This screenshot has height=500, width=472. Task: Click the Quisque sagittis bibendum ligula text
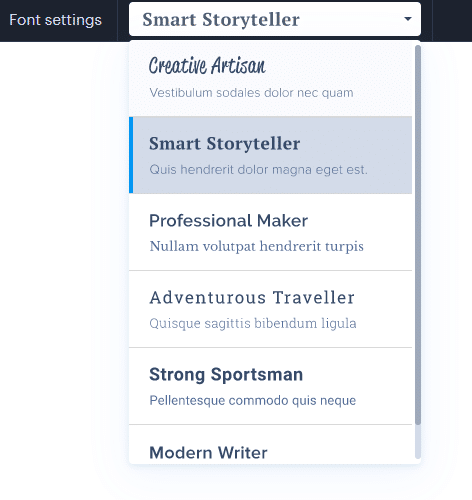click(253, 323)
